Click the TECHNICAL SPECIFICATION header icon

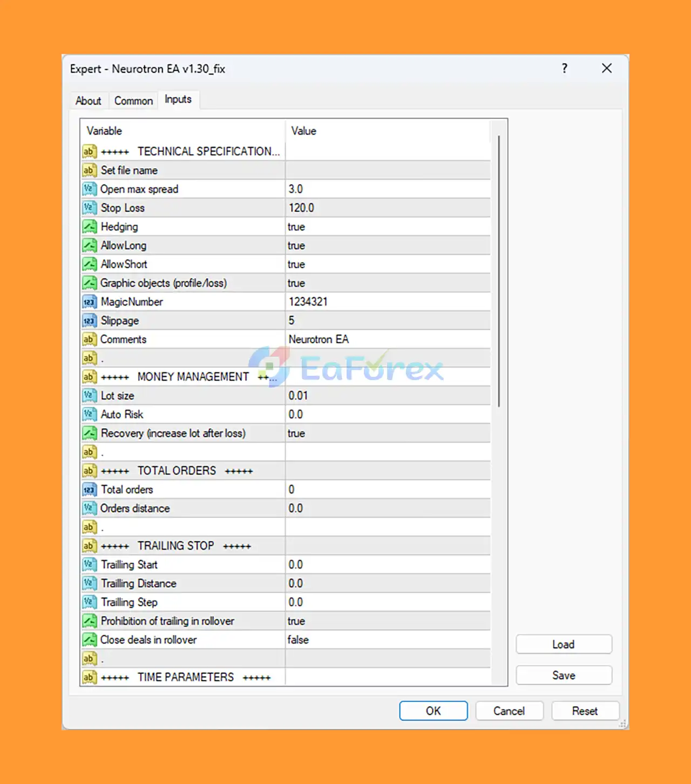pos(89,151)
